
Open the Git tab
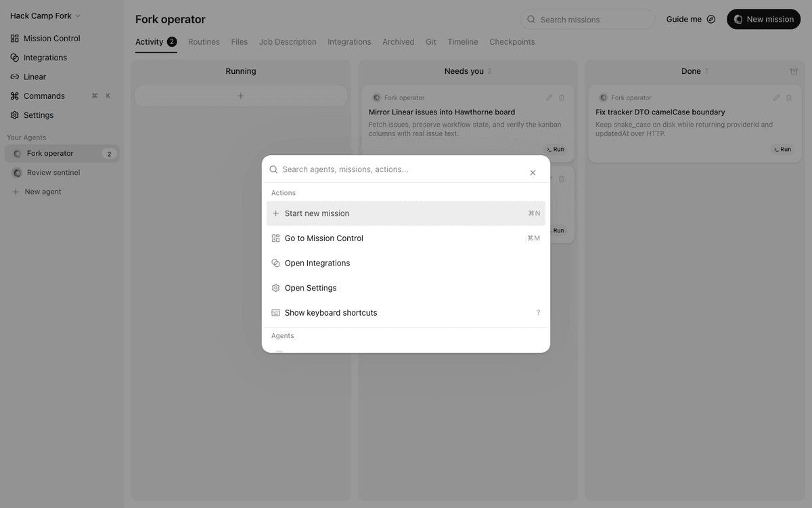431,42
